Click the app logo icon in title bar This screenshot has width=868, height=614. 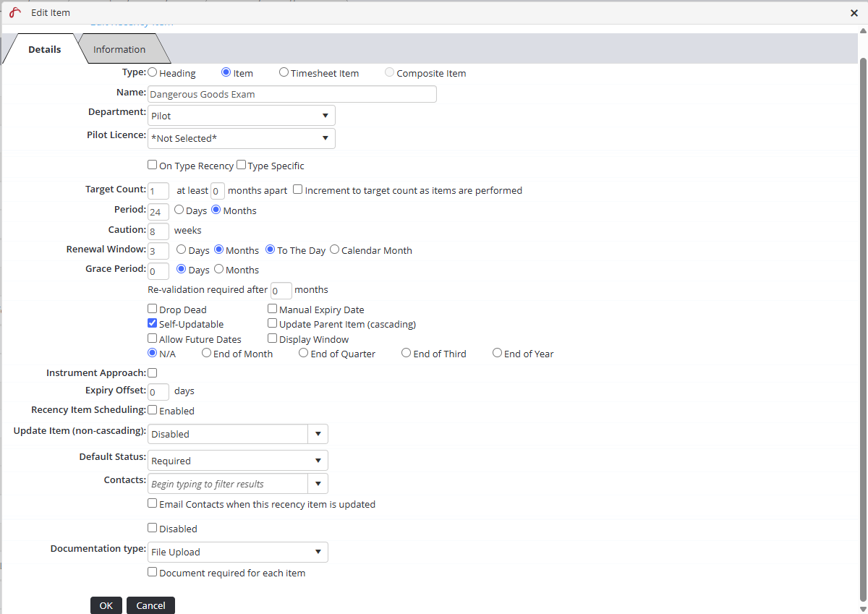[14, 12]
